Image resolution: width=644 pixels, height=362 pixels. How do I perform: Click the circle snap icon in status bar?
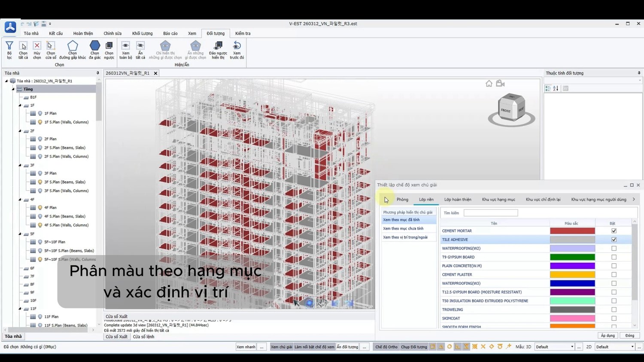tap(450, 347)
